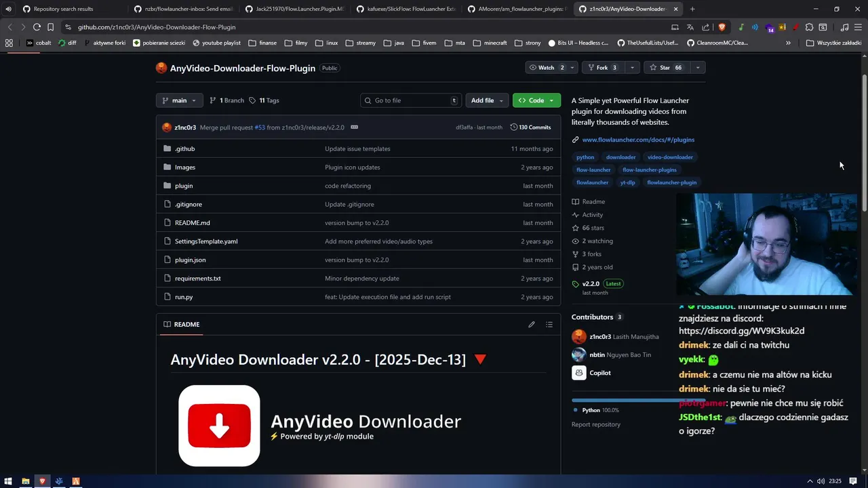Open the browser hamburger menu
The width and height of the screenshot is (868, 488).
[858, 27]
